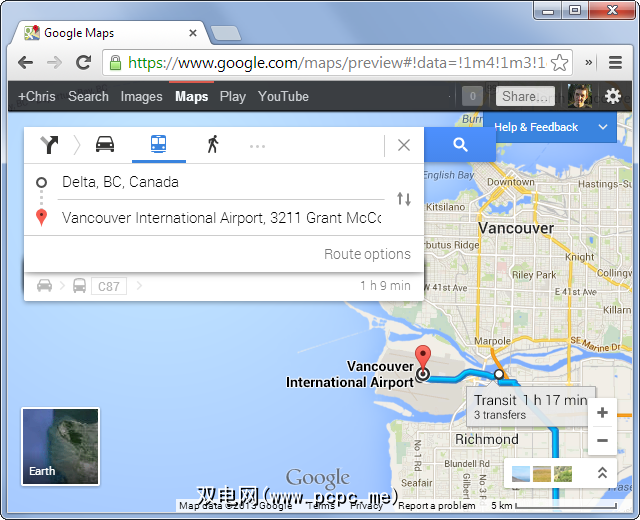This screenshot has width=640, height=520.
Task: Click the Kitsilano neighborhood label
Action: (445, 207)
